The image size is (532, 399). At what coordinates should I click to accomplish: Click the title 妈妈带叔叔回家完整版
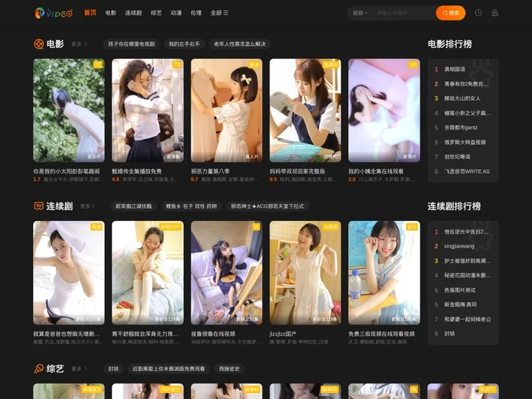pos(297,171)
